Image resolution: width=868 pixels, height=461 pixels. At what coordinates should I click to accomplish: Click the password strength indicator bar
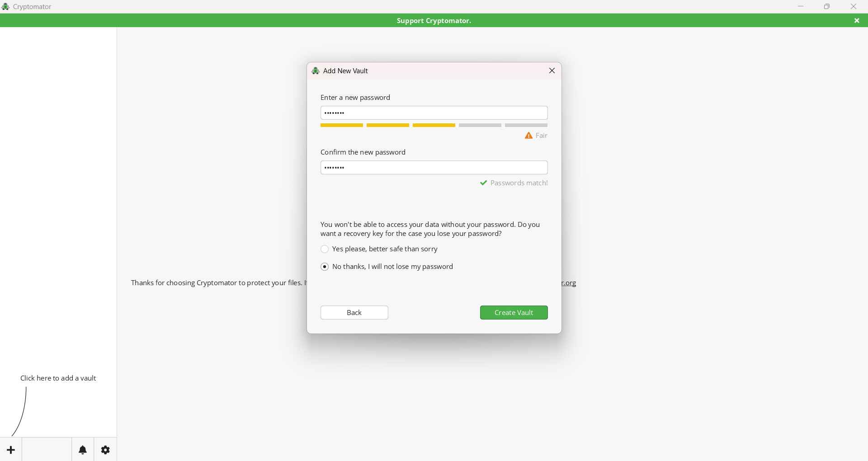434,125
